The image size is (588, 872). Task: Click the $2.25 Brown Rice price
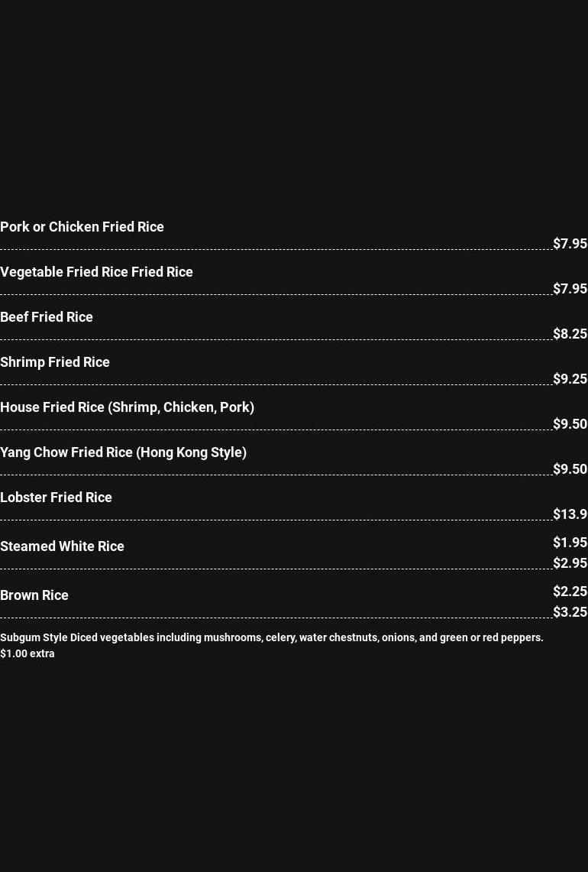tap(570, 592)
